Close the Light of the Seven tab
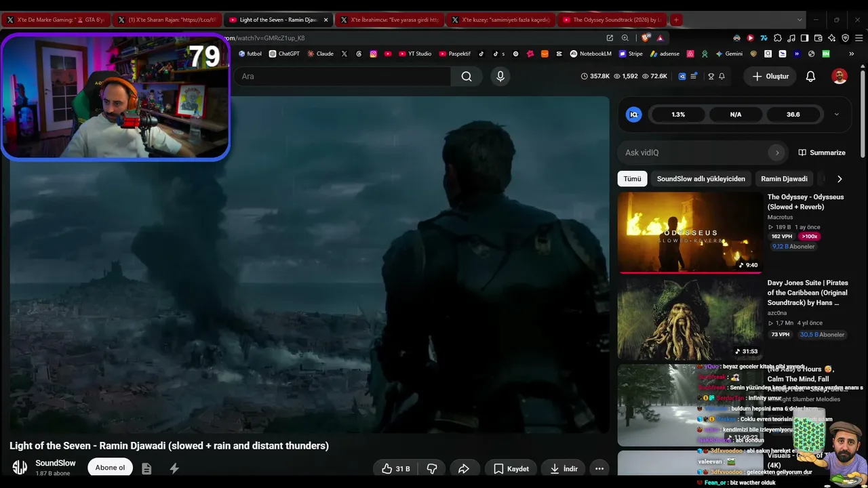This screenshot has width=868, height=488. coord(325,20)
